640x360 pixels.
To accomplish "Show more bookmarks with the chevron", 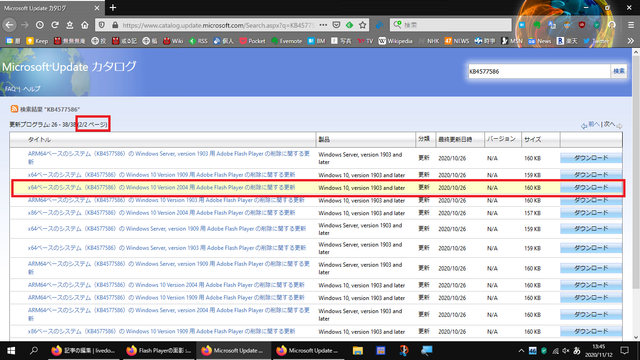I will click(x=631, y=41).
